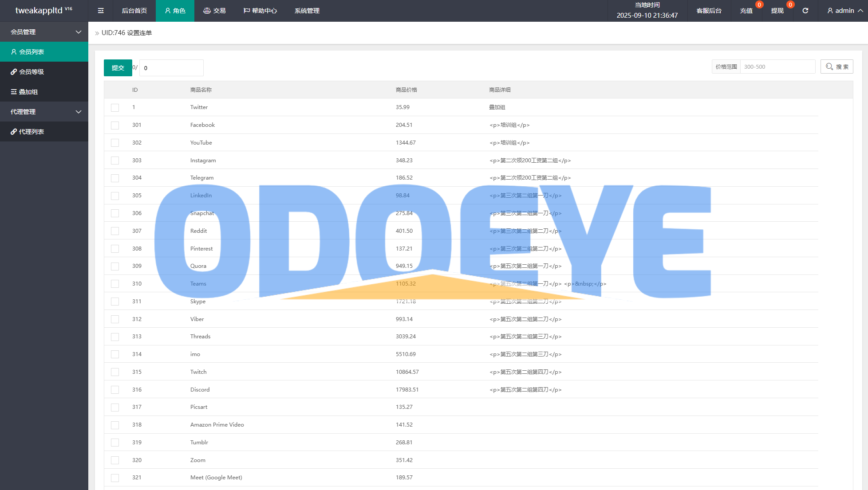Open the 系统管理 menu
This screenshot has height=490, width=868.
tap(307, 11)
